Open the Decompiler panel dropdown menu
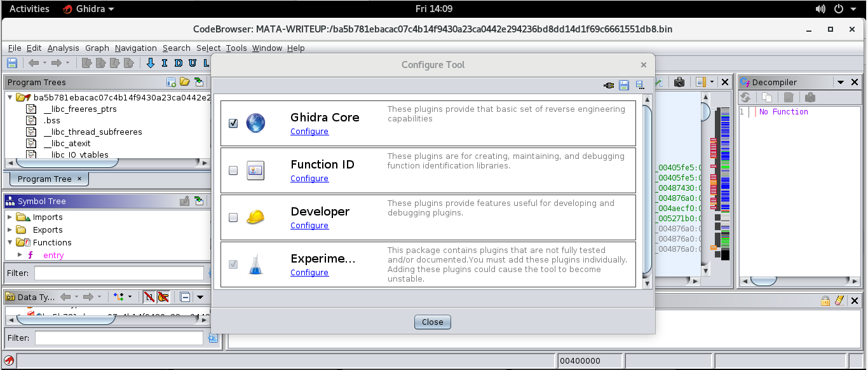The width and height of the screenshot is (868, 370). tap(840, 82)
